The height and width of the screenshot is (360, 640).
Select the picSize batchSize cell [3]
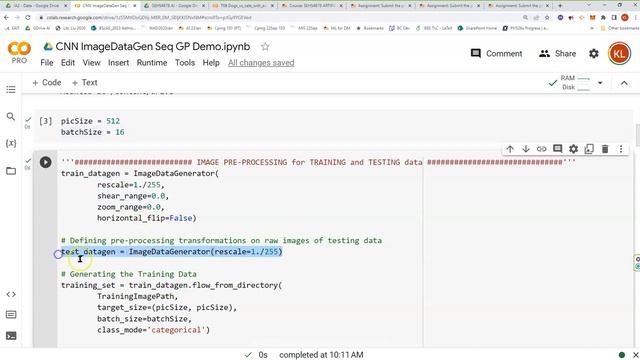point(333,127)
